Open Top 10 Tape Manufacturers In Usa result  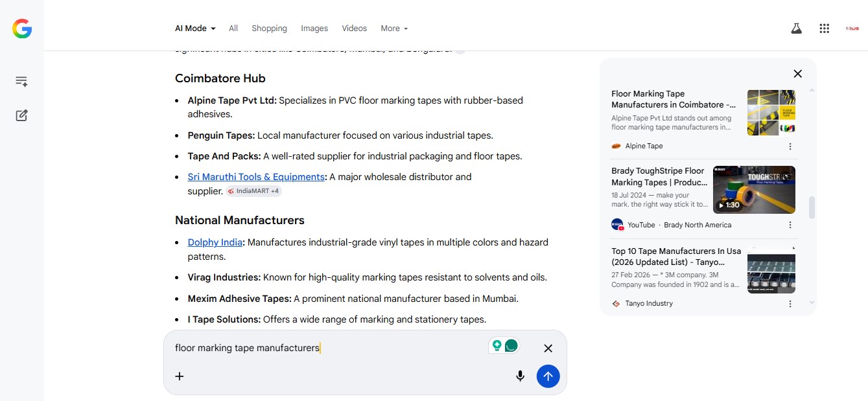[676, 257]
